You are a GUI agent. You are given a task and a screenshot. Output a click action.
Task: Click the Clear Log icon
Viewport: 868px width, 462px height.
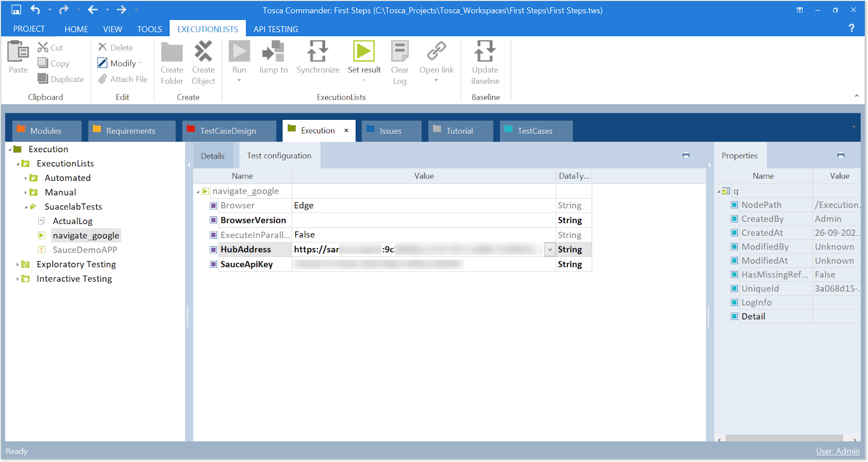[x=399, y=52]
